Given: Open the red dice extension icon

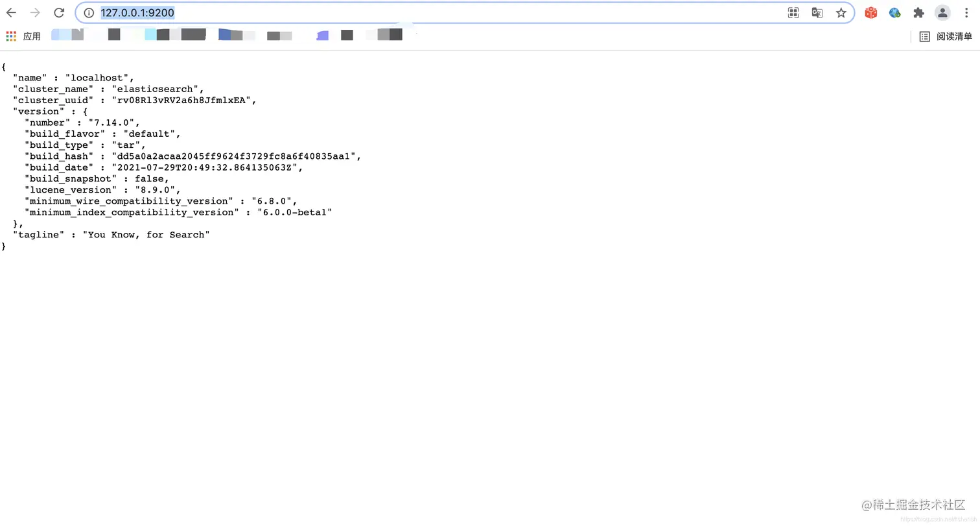Looking at the screenshot, I should pos(871,13).
